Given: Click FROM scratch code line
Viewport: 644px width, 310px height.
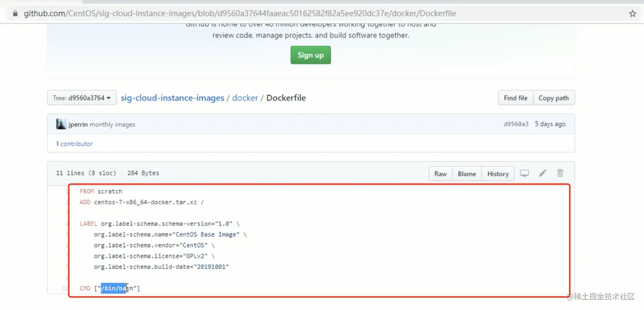Looking at the screenshot, I should (101, 192).
